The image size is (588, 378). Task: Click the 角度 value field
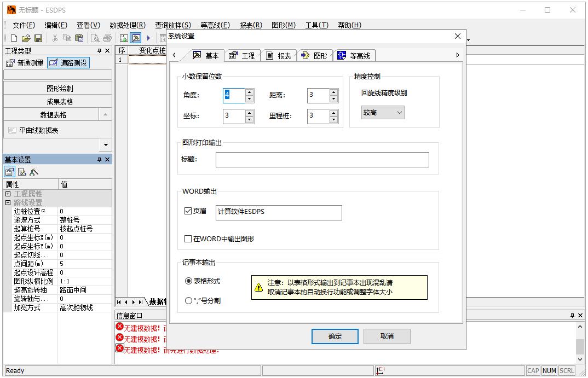click(234, 96)
